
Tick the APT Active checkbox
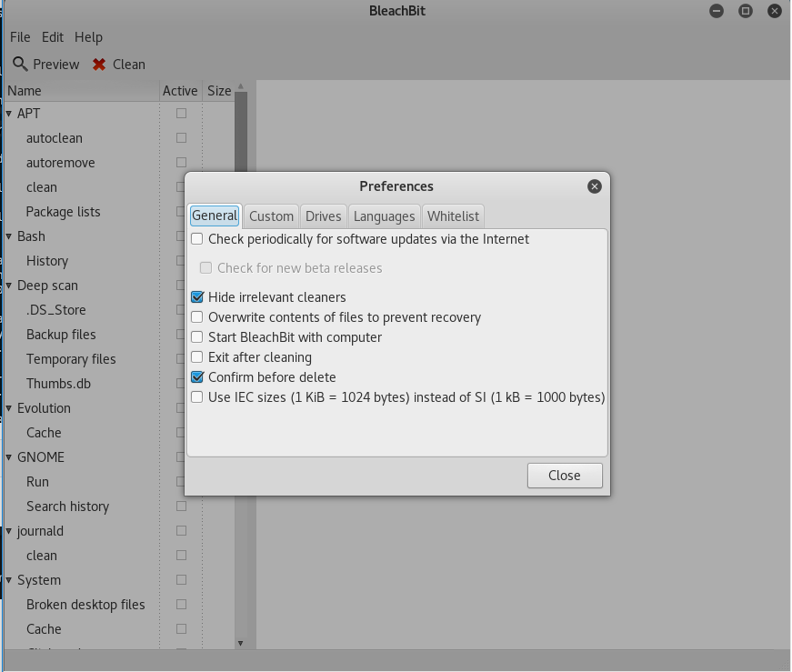pos(181,113)
